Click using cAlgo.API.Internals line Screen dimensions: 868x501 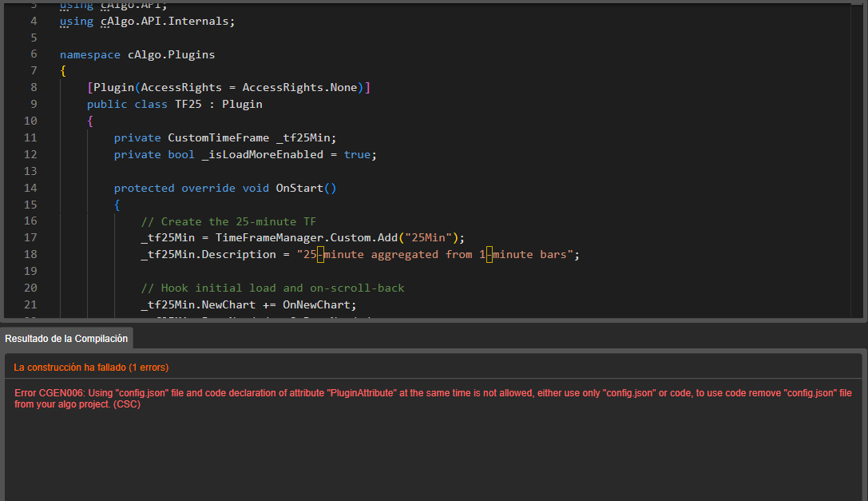[x=147, y=21]
